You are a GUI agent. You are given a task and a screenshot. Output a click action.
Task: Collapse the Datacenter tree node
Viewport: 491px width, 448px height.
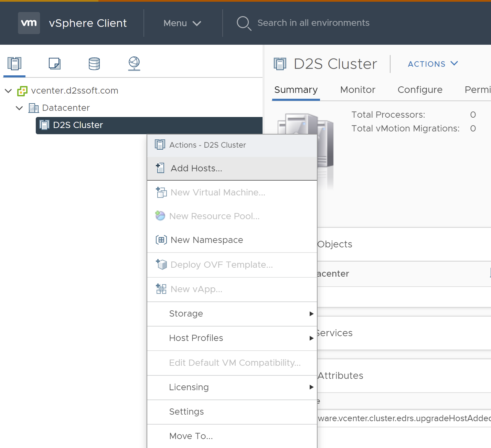coord(19,108)
